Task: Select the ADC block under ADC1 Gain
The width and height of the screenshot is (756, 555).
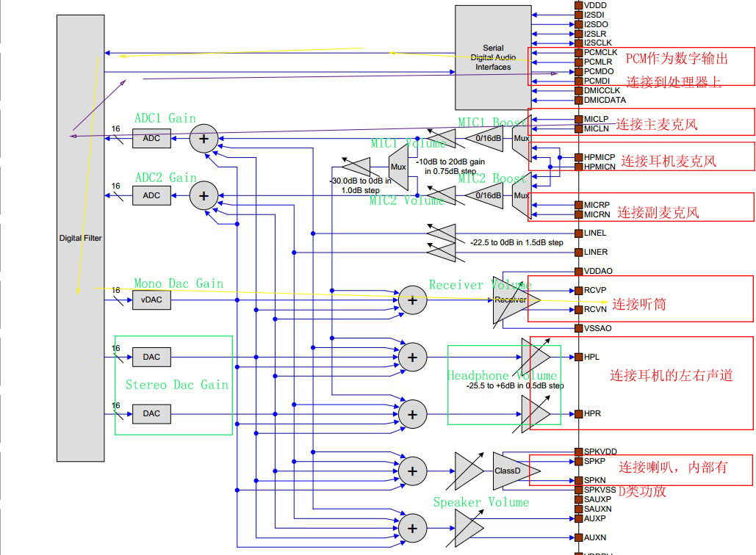Action: [151, 137]
